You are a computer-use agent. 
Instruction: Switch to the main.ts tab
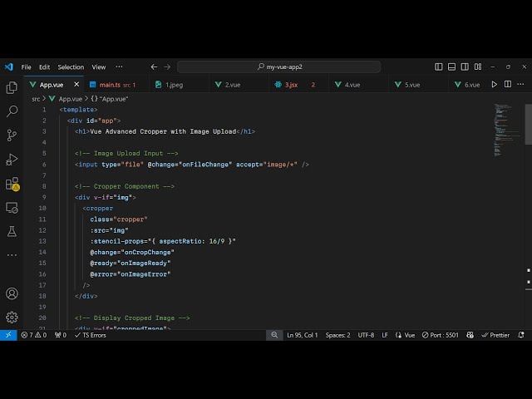[109, 84]
